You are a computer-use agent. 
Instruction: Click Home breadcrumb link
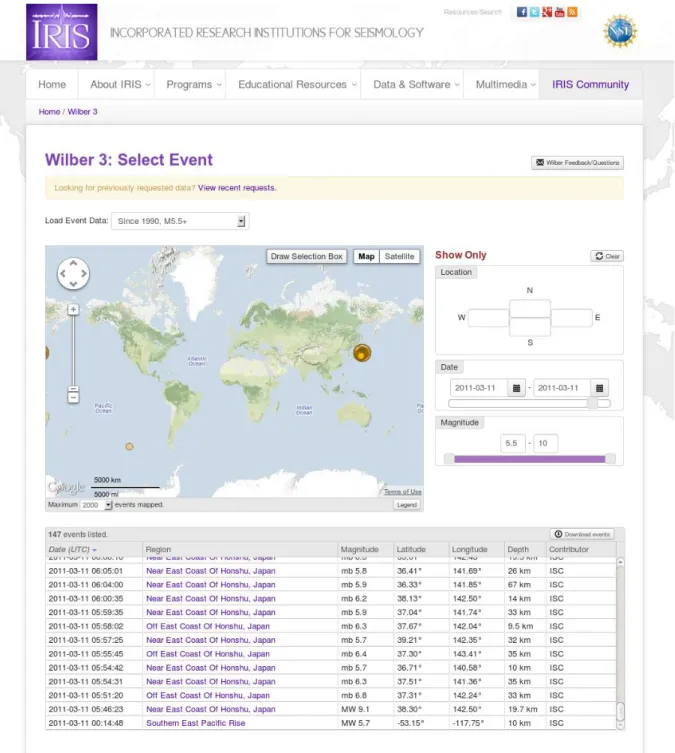coord(49,112)
